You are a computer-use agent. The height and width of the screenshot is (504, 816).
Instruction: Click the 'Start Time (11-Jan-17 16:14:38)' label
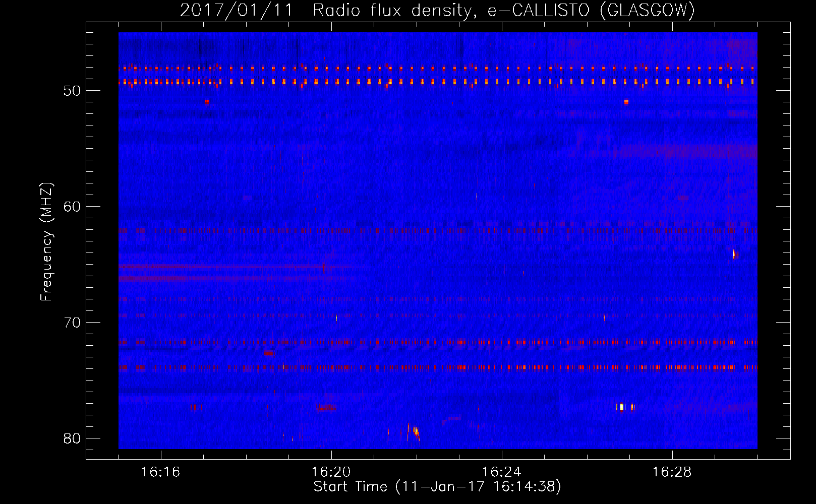pyautogui.click(x=437, y=487)
